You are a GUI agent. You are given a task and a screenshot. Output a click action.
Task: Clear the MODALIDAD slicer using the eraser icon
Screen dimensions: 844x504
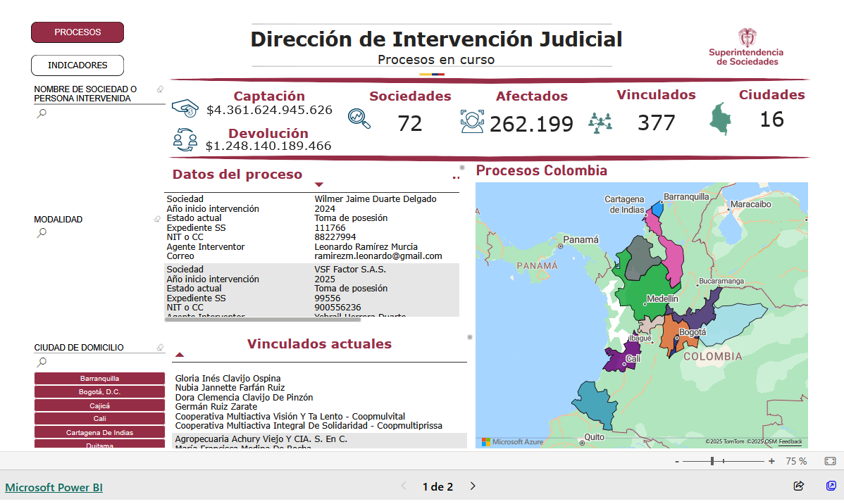pyautogui.click(x=157, y=219)
